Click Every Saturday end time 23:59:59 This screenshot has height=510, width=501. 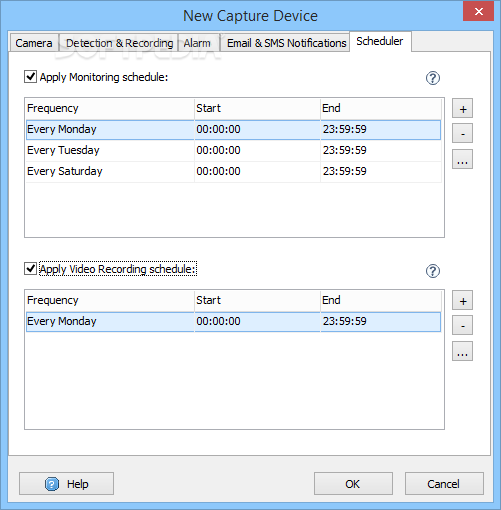click(345, 171)
